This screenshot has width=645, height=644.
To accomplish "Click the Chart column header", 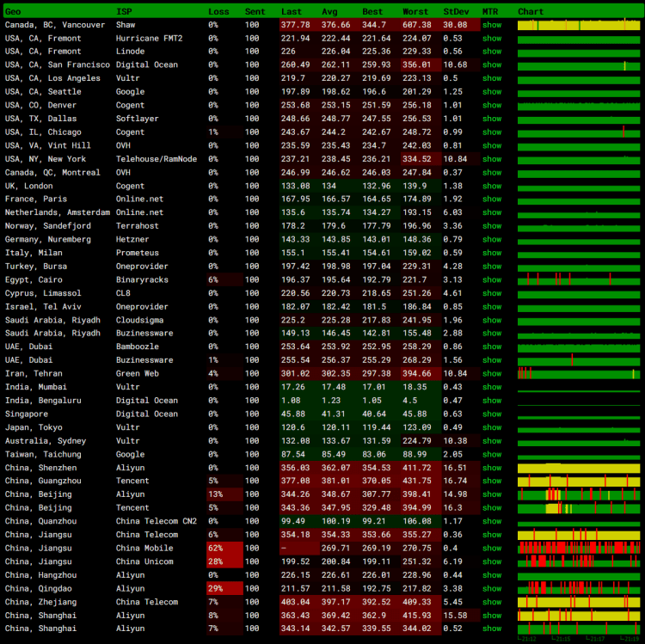I will pyautogui.click(x=531, y=11).
